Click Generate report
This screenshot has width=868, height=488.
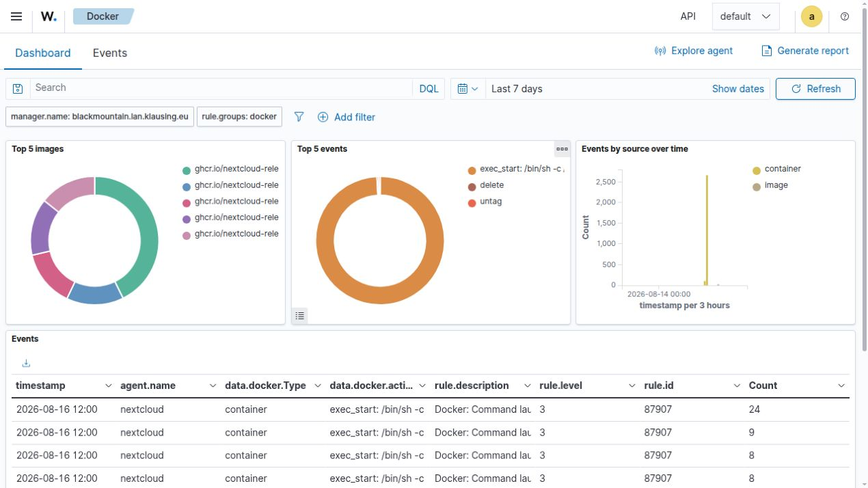(805, 51)
